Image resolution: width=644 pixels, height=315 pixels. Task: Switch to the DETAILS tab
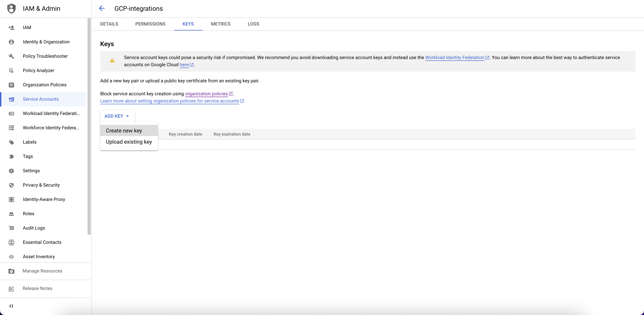click(109, 24)
